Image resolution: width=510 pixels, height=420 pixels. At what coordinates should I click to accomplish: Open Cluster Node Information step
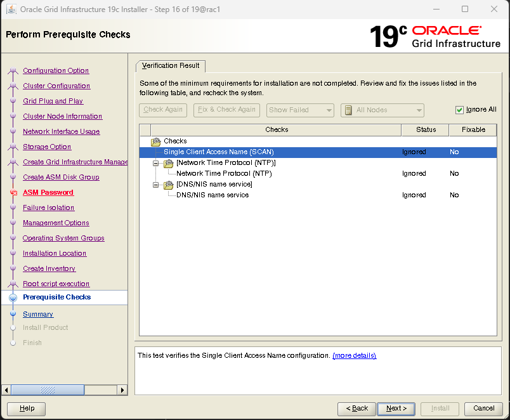62,117
